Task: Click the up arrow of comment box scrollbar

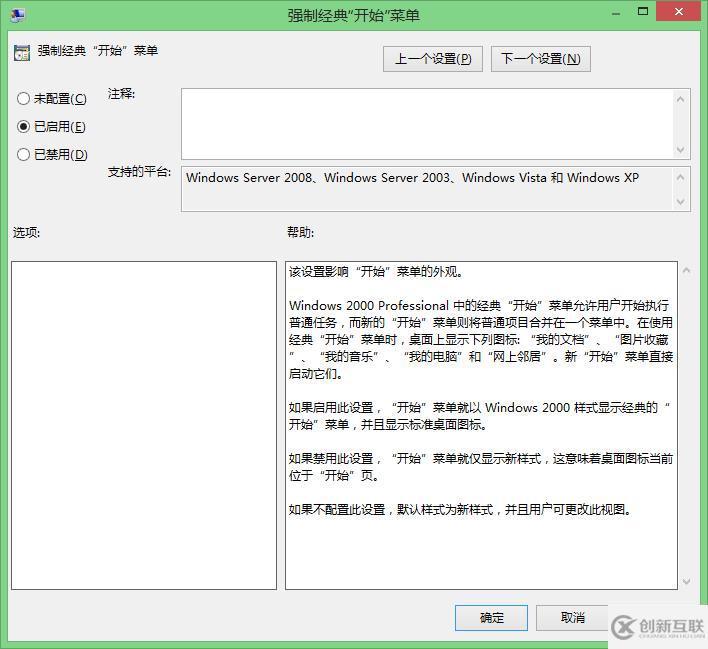Action: (681, 98)
